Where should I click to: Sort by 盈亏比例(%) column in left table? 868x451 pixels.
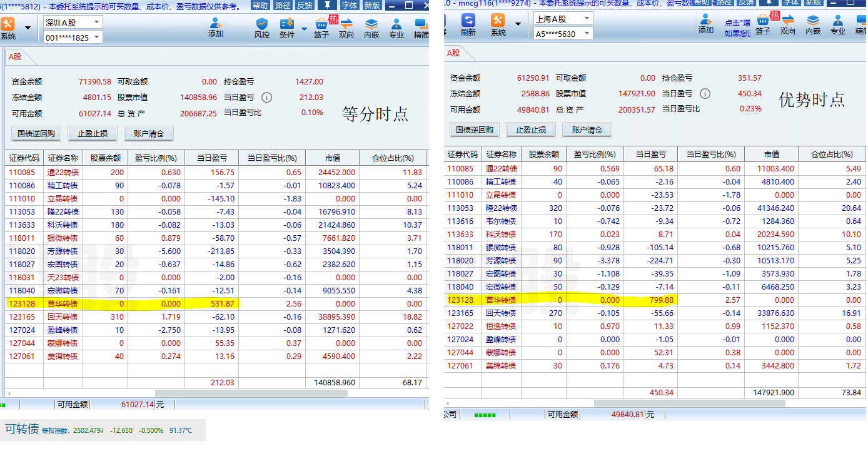coord(156,158)
